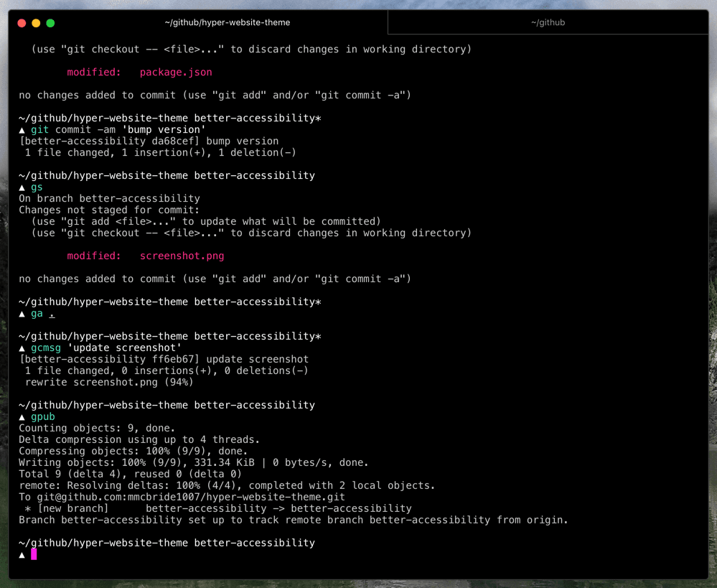Click the red close window button
Viewport: 717px width, 588px height.
coord(22,23)
